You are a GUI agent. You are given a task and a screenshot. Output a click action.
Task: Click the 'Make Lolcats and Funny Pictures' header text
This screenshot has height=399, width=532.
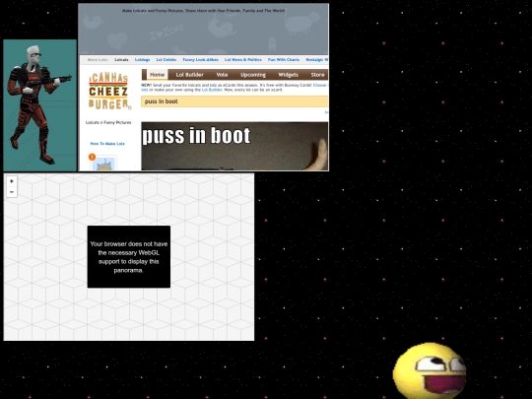(x=203, y=11)
